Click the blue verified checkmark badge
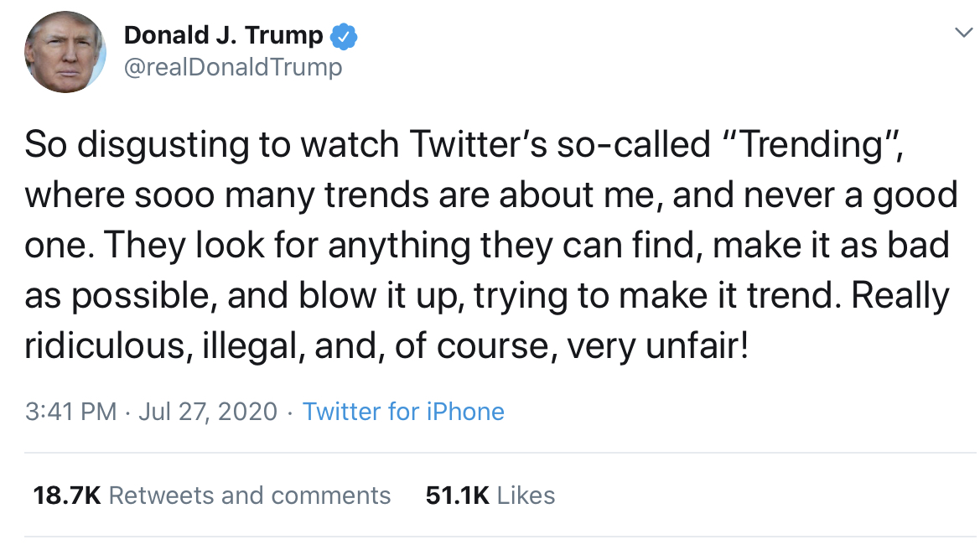 coord(345,36)
